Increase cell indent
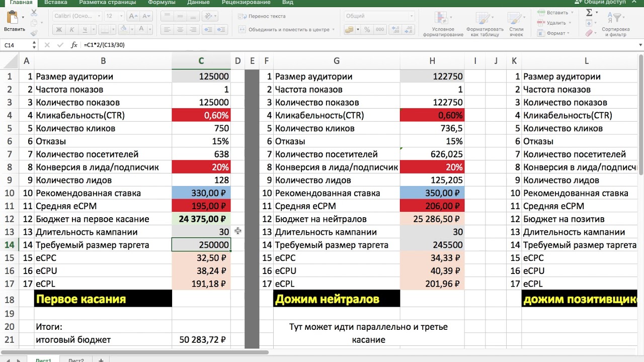The width and height of the screenshot is (644, 362). coord(221,30)
